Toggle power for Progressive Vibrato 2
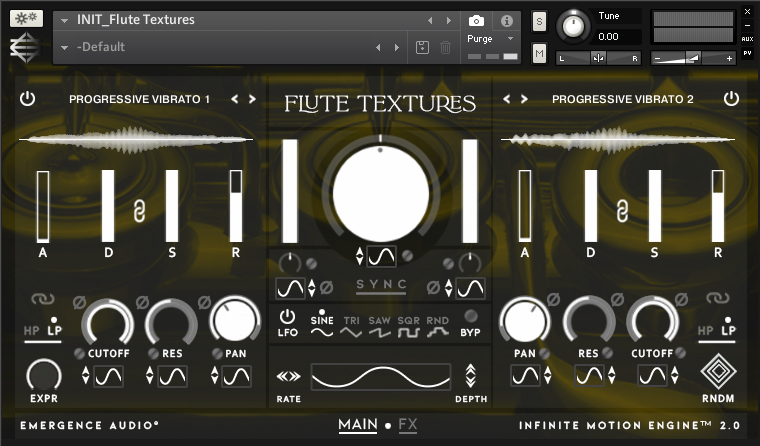 (732, 99)
